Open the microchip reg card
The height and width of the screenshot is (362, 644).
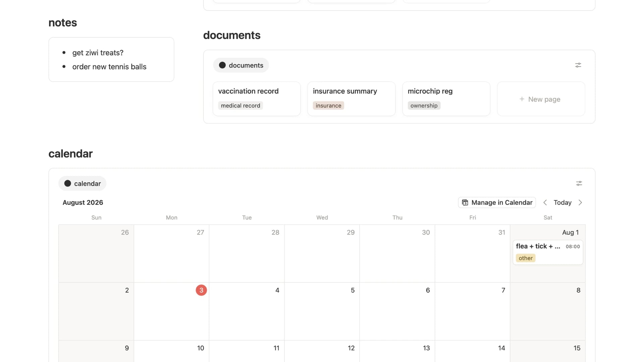446,99
